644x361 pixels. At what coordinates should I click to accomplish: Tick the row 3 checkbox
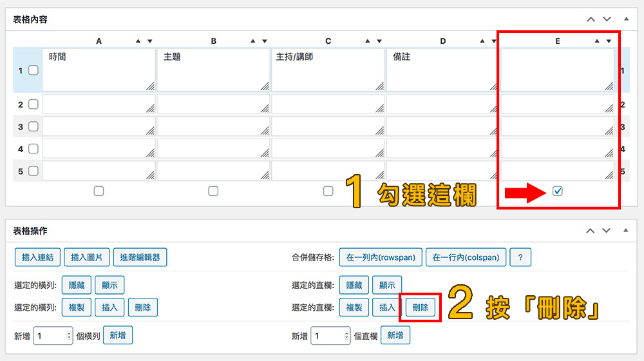coord(33,126)
